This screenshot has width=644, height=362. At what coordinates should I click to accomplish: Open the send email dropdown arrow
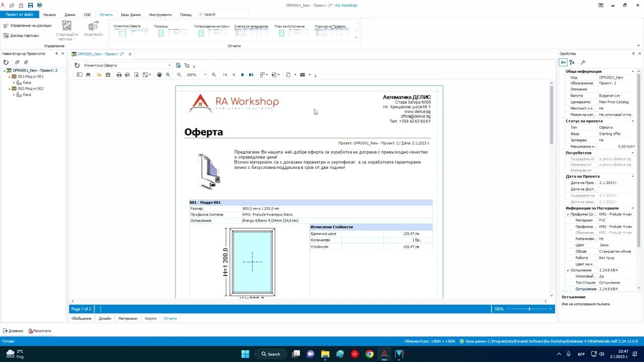tap(309, 75)
